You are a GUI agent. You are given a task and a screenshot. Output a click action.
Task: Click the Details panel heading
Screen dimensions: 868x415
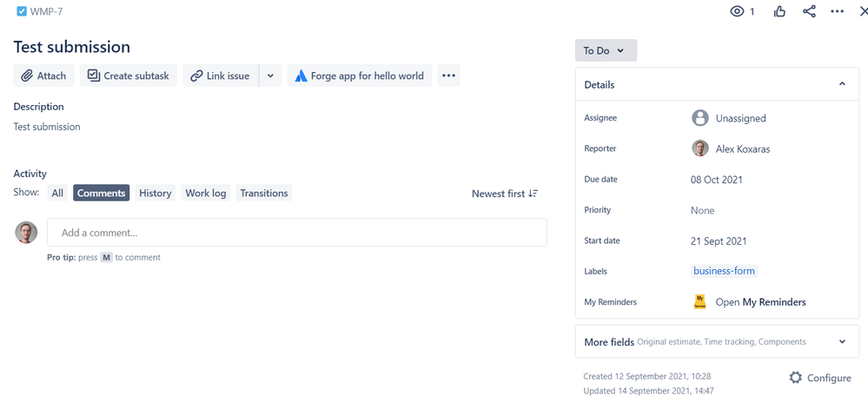600,85
